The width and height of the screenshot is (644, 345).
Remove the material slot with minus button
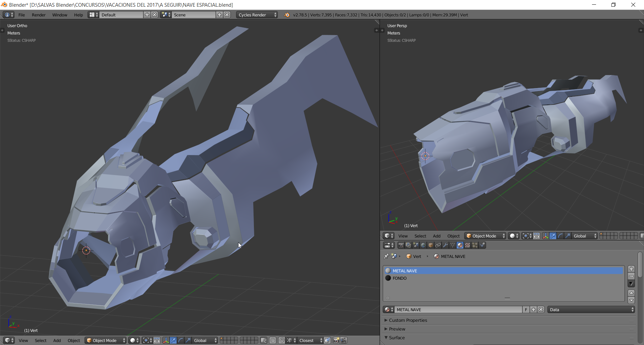(x=631, y=276)
